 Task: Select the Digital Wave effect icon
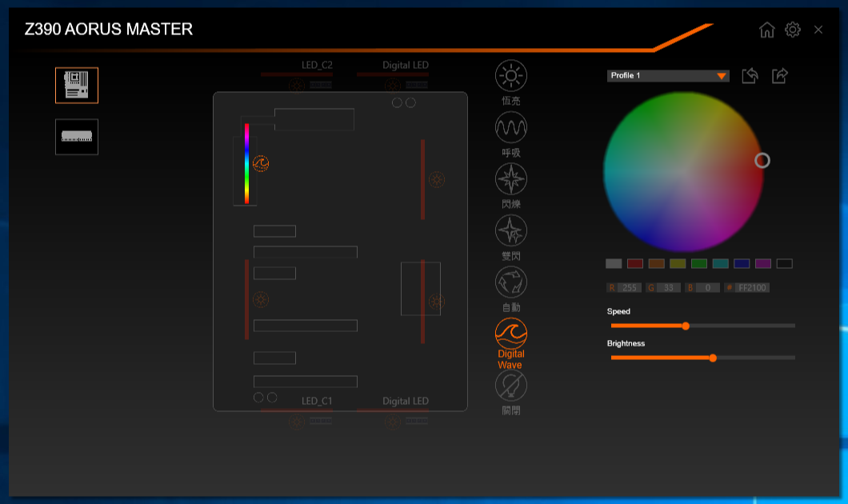pos(511,334)
